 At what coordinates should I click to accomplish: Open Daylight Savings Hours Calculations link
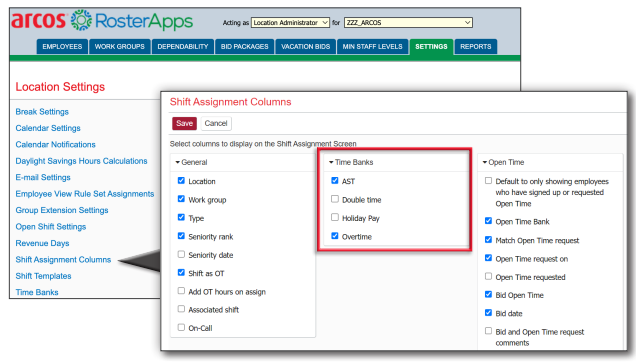click(x=82, y=161)
